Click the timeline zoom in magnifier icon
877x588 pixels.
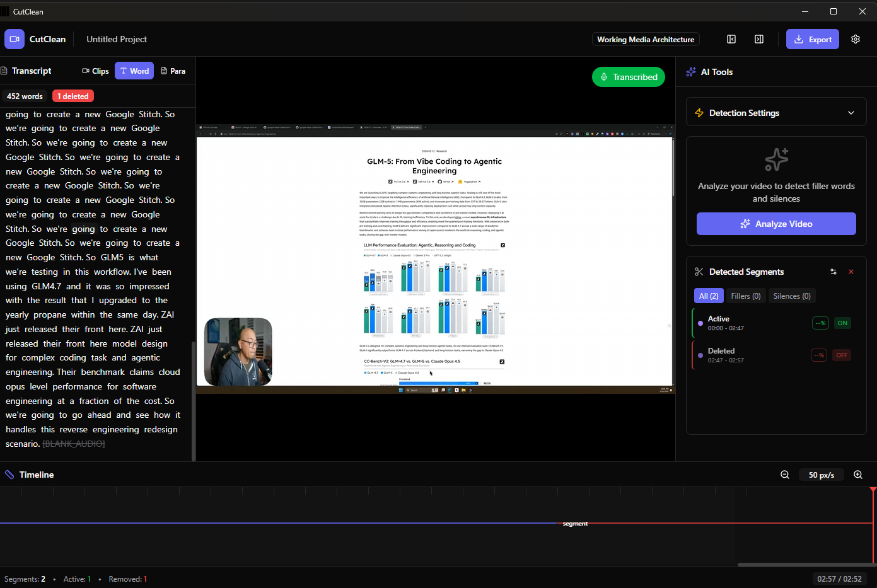858,474
